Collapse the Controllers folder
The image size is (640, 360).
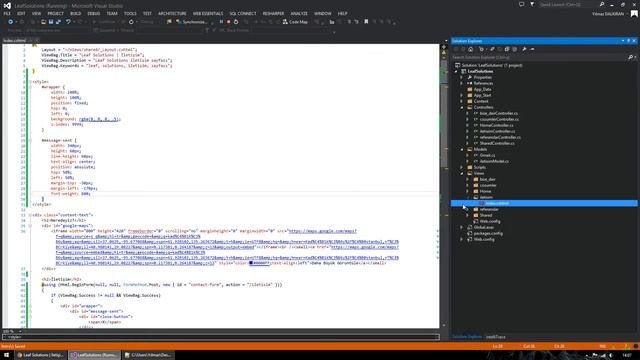click(x=462, y=107)
